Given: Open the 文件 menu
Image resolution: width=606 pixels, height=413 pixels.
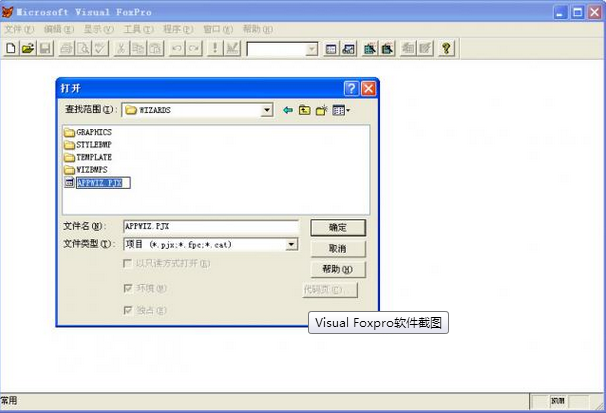Looking at the screenshot, I should click(19, 29).
